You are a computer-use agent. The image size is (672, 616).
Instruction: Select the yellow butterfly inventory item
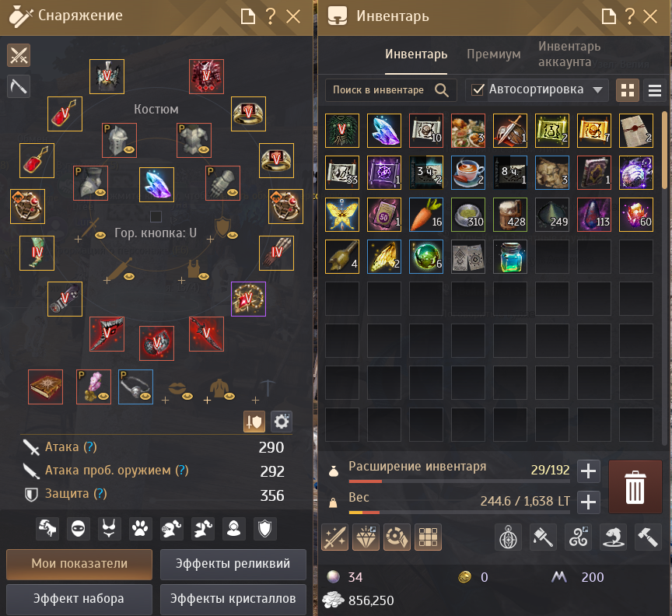(342, 215)
